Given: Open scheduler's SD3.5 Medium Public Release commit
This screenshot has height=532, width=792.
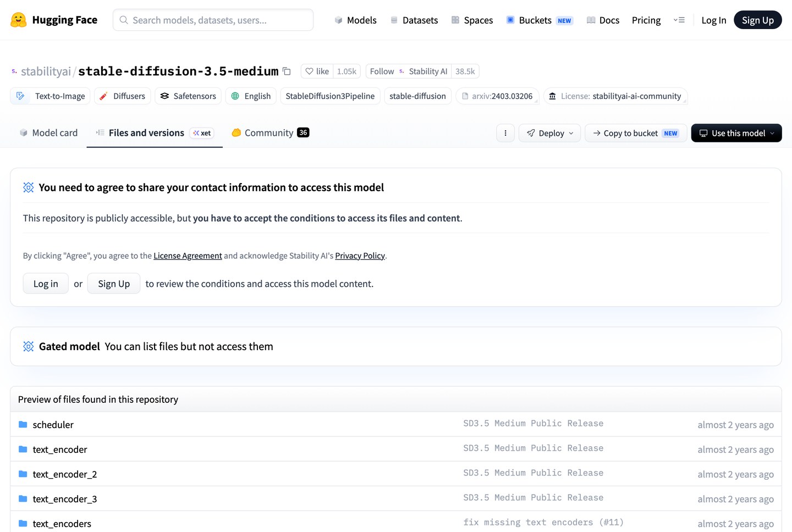Looking at the screenshot, I should pyautogui.click(x=533, y=424).
